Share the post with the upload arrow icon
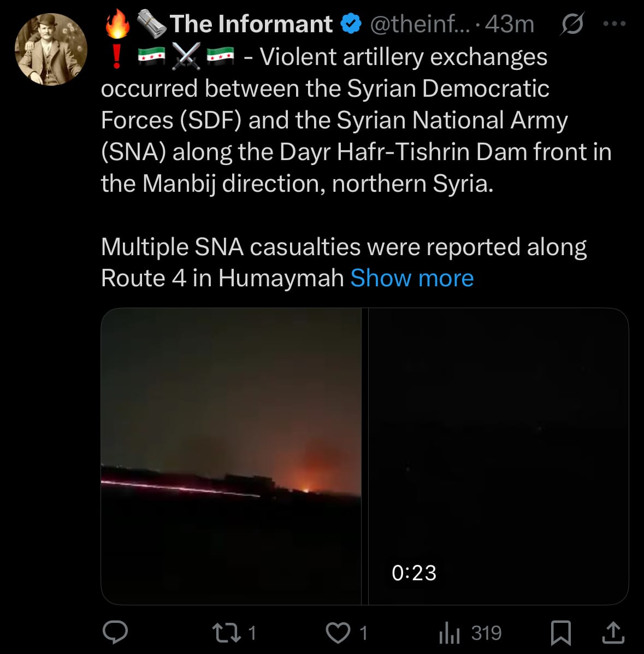Image resolution: width=644 pixels, height=654 pixels. click(x=613, y=633)
